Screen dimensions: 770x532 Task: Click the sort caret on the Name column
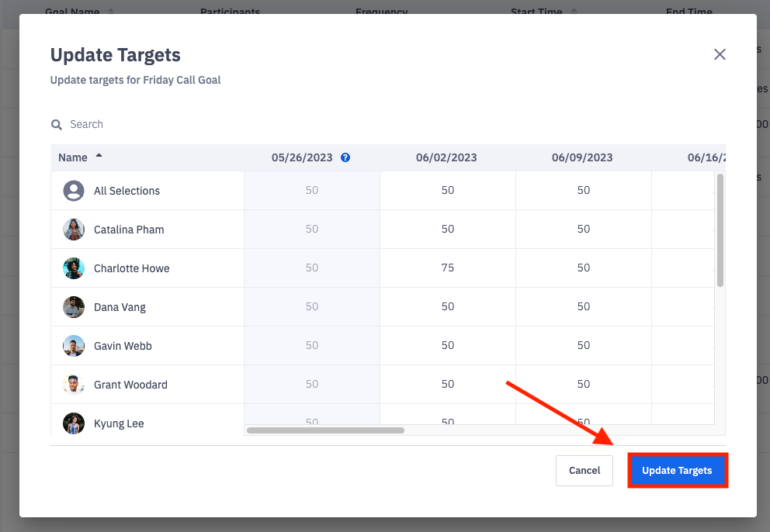pyautogui.click(x=99, y=154)
